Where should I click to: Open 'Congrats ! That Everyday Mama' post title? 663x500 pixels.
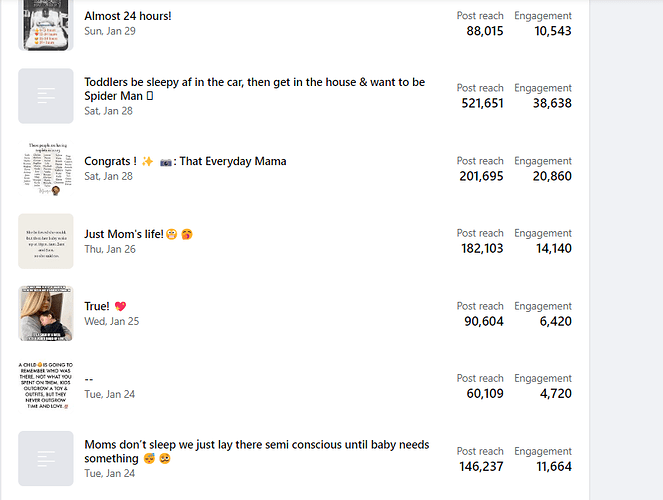pyautogui.click(x=185, y=161)
